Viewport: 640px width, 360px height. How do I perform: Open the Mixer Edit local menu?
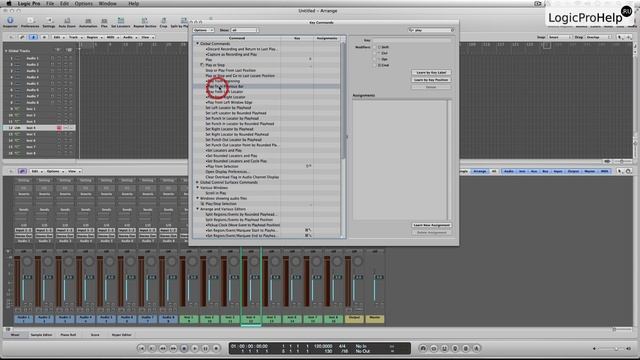pos(36,171)
